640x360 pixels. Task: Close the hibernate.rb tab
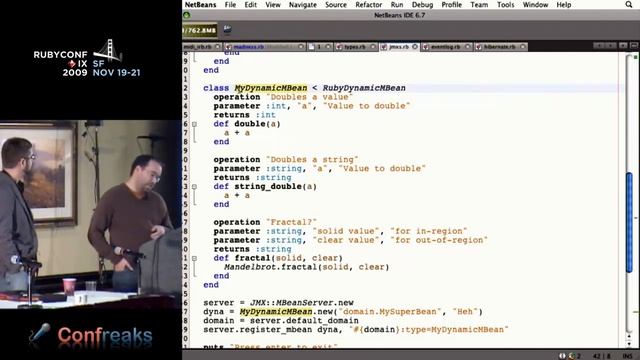[x=522, y=47]
